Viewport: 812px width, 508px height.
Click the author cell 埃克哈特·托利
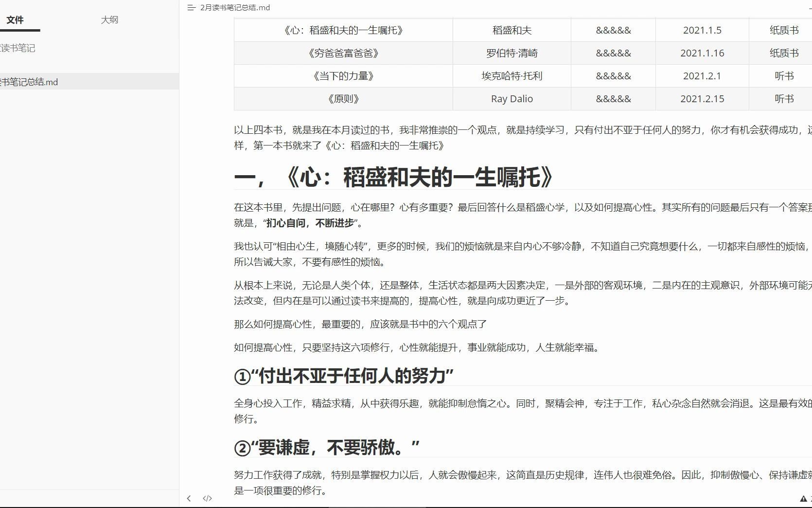[x=512, y=76]
